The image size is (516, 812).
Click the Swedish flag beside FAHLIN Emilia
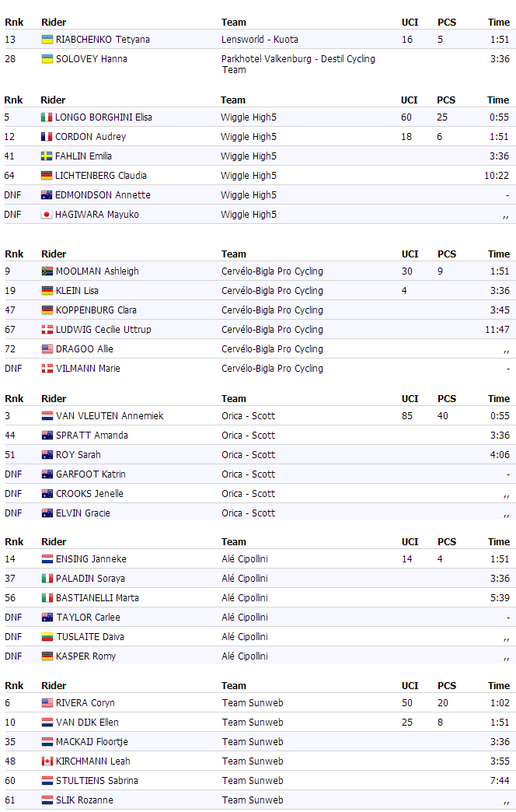point(47,156)
